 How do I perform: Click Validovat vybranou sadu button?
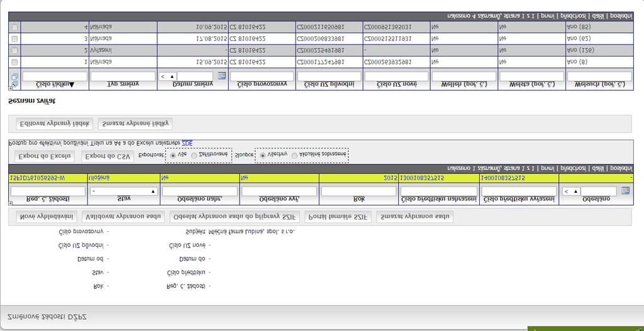pyautogui.click(x=123, y=217)
